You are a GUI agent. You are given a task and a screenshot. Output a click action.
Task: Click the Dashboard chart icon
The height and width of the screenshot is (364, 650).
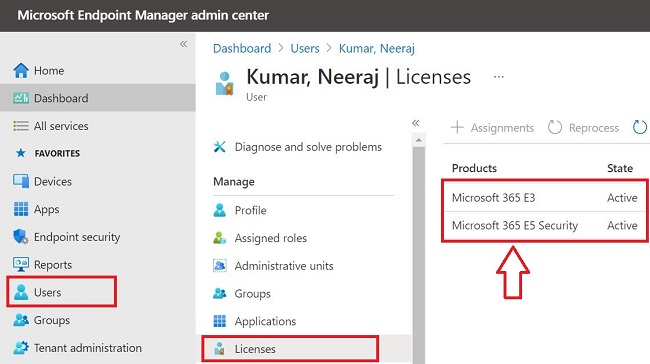[x=21, y=98]
